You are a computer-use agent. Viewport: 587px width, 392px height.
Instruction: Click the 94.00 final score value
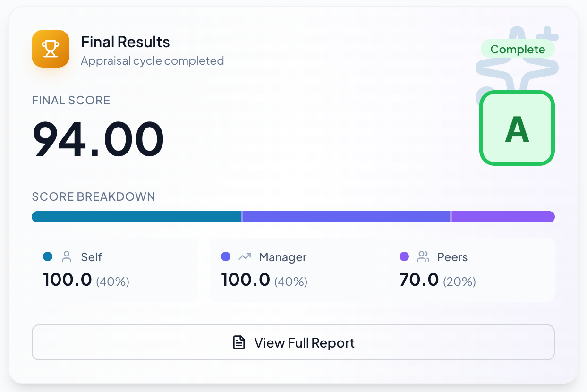pos(98,139)
